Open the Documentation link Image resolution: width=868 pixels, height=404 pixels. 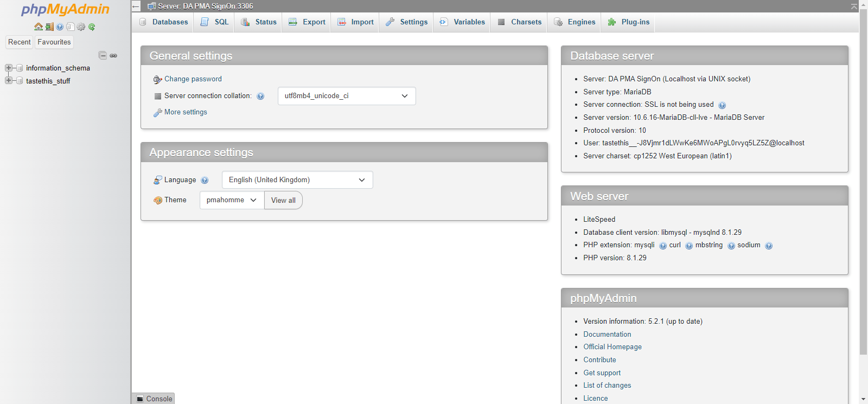607,335
